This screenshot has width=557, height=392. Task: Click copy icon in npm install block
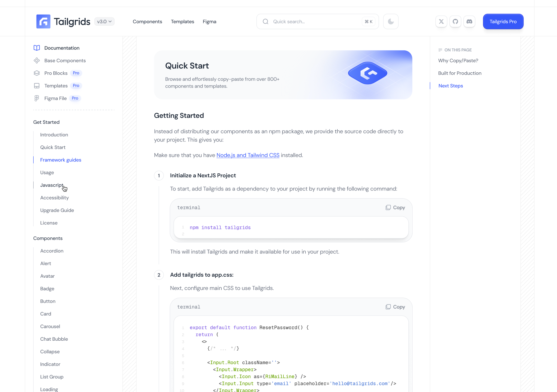point(388,208)
